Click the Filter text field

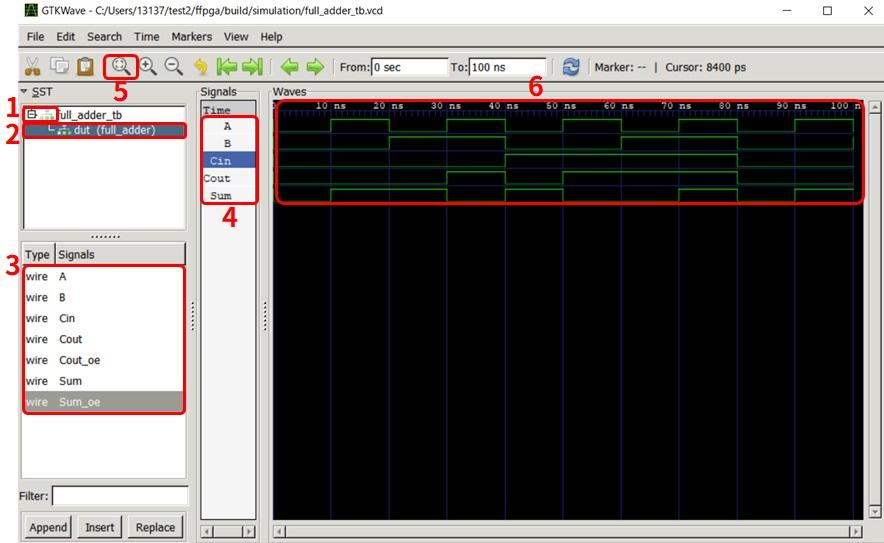point(120,496)
